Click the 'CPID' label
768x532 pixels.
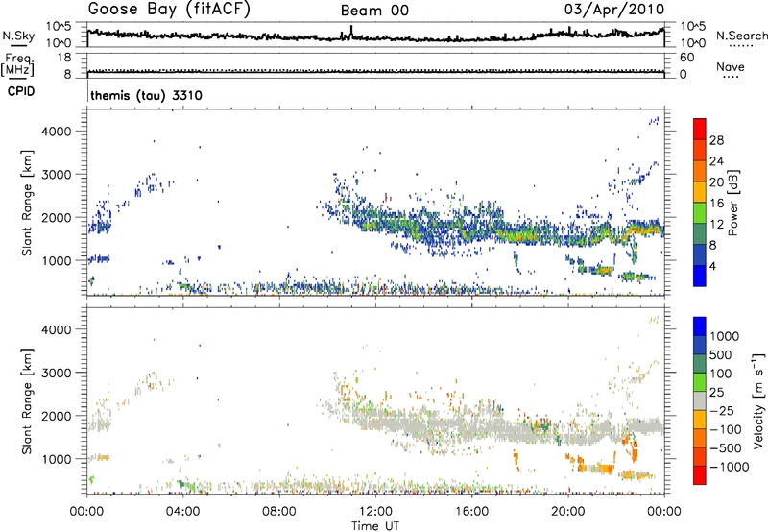pyautogui.click(x=21, y=91)
